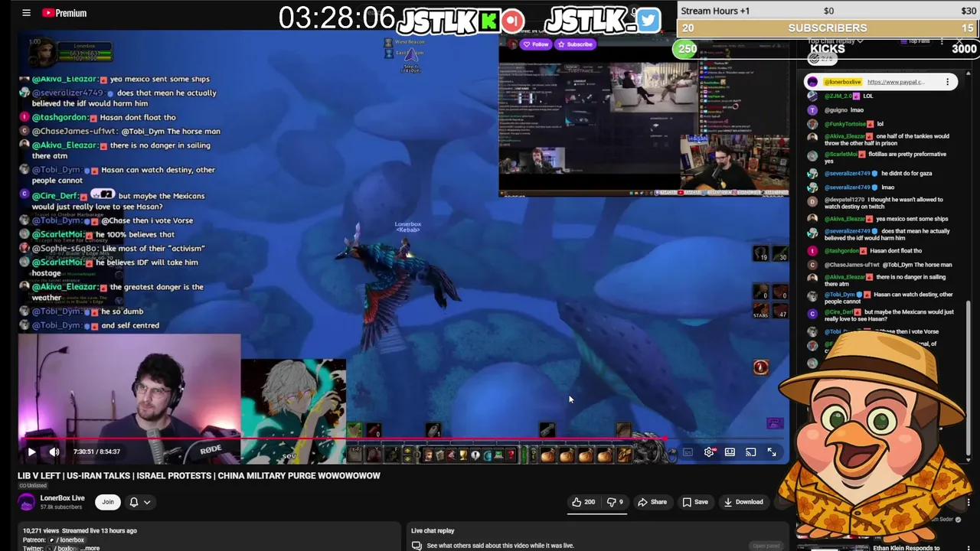
Task: Click the @lonerboxlive pinned author name
Action: 842,82
